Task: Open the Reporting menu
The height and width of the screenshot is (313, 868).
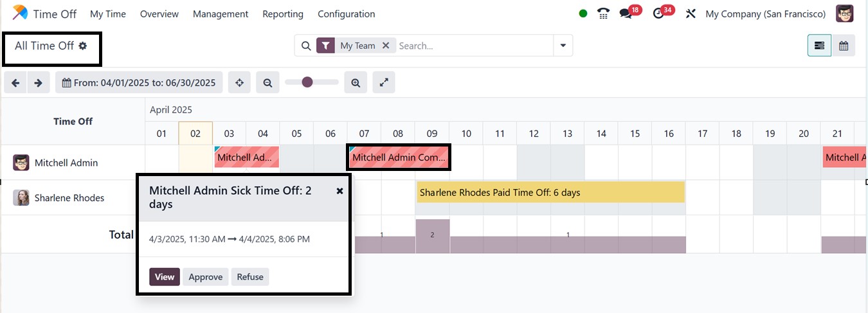Action: coord(283,13)
